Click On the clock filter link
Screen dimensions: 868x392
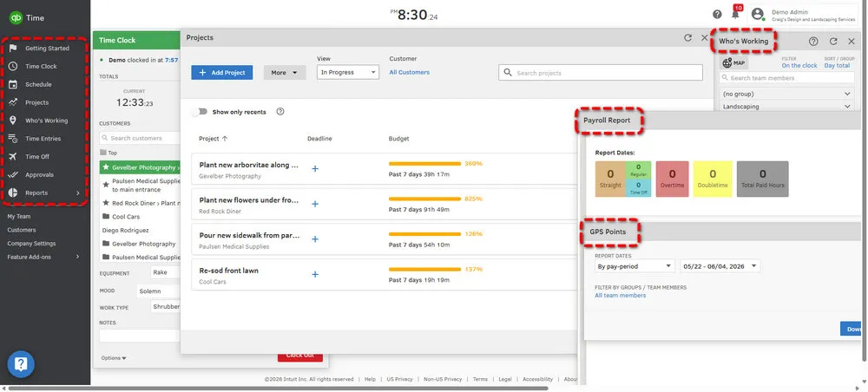point(799,65)
